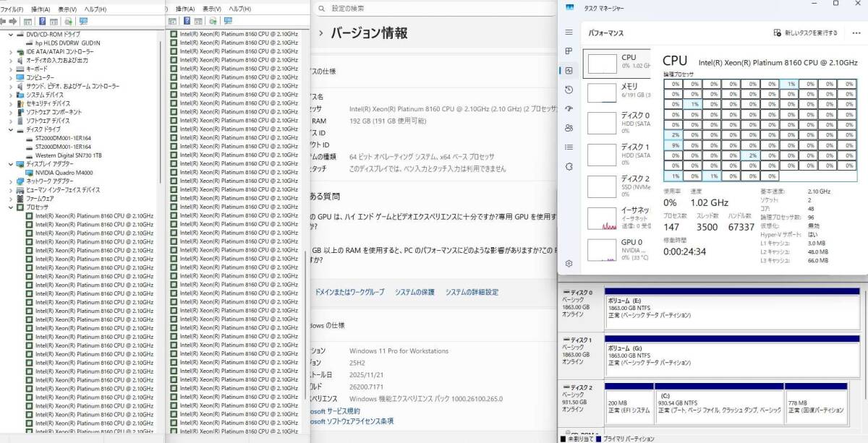This screenshot has width=868, height=443.
Task: Open Details list icon in Task Manager
Action: pos(569,147)
